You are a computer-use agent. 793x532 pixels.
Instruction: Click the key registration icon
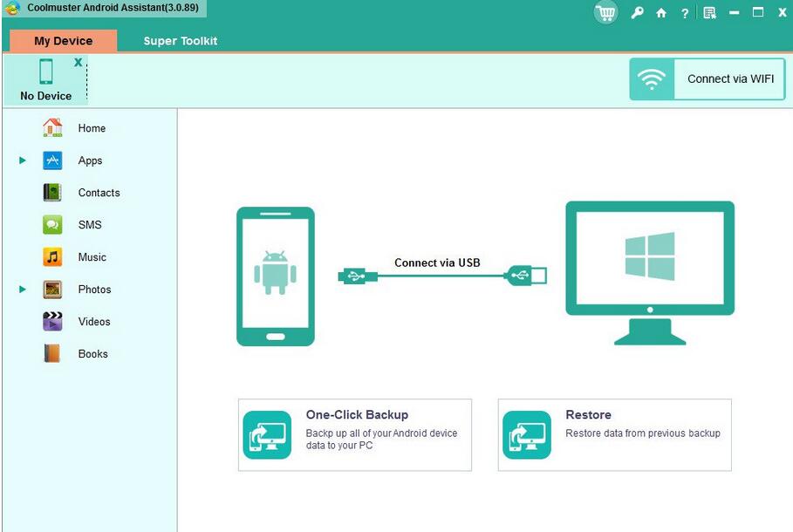(637, 12)
